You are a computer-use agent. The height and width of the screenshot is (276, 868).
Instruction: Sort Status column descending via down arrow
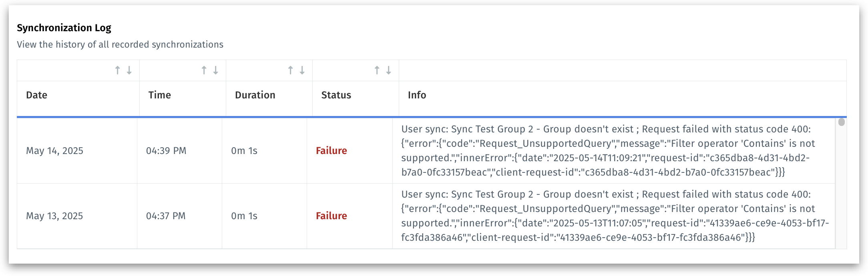389,70
